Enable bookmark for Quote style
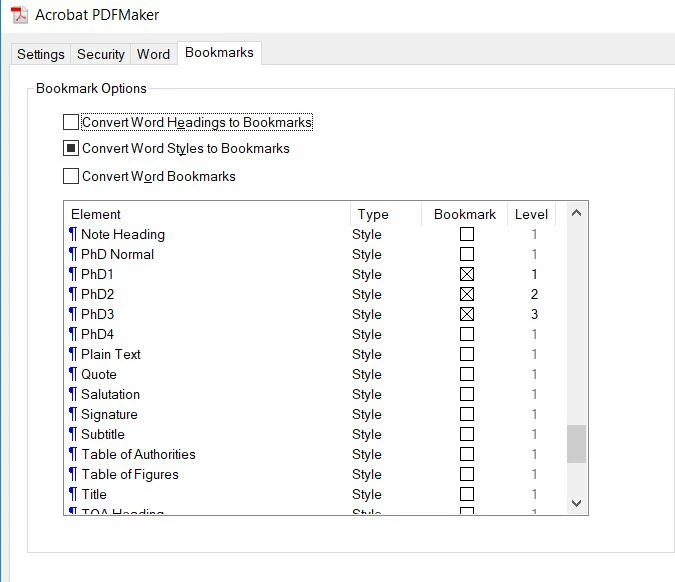The width and height of the screenshot is (675, 582). (x=467, y=374)
